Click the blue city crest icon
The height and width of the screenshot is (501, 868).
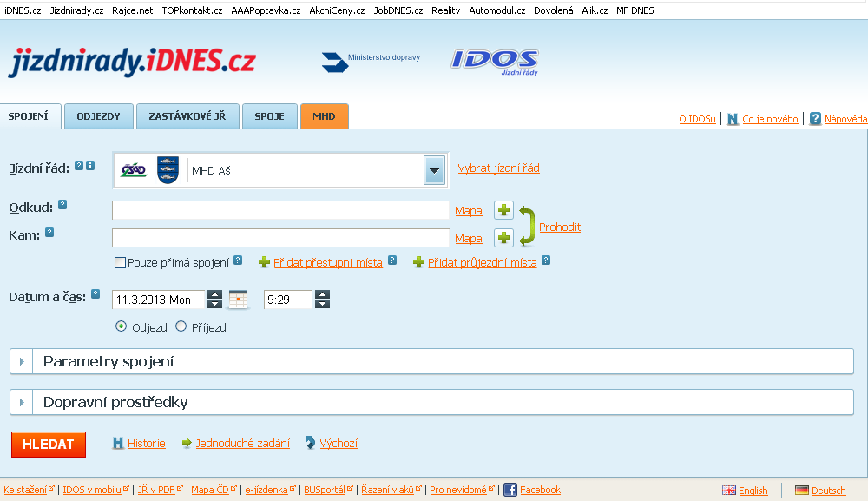click(168, 170)
